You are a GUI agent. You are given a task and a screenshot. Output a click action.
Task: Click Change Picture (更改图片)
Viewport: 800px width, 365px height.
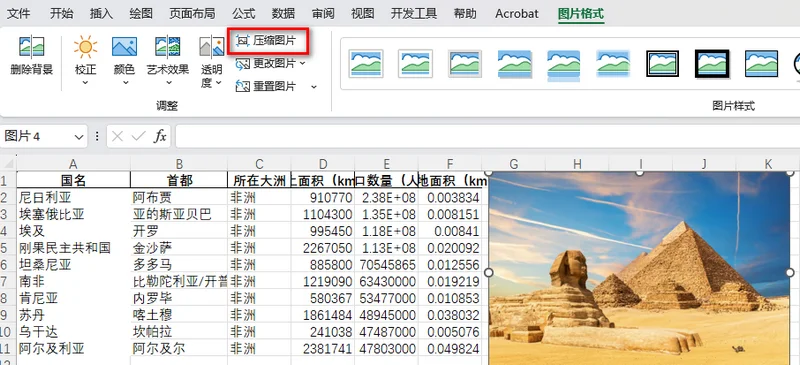coord(266,64)
